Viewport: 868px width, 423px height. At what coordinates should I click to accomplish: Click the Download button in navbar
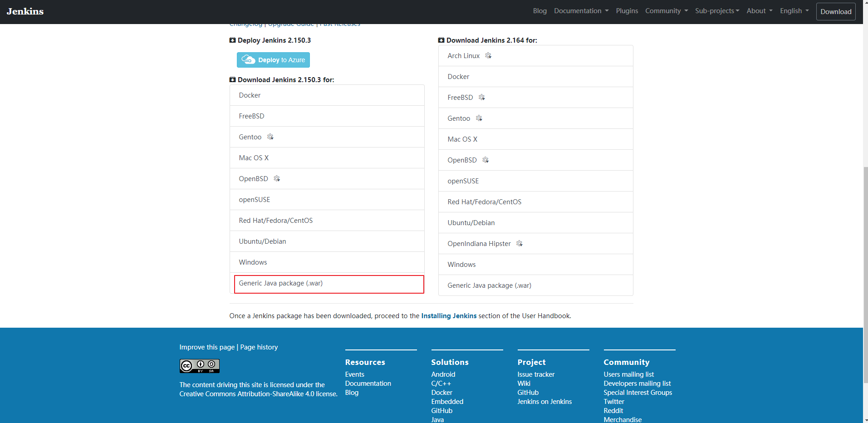[x=836, y=12]
